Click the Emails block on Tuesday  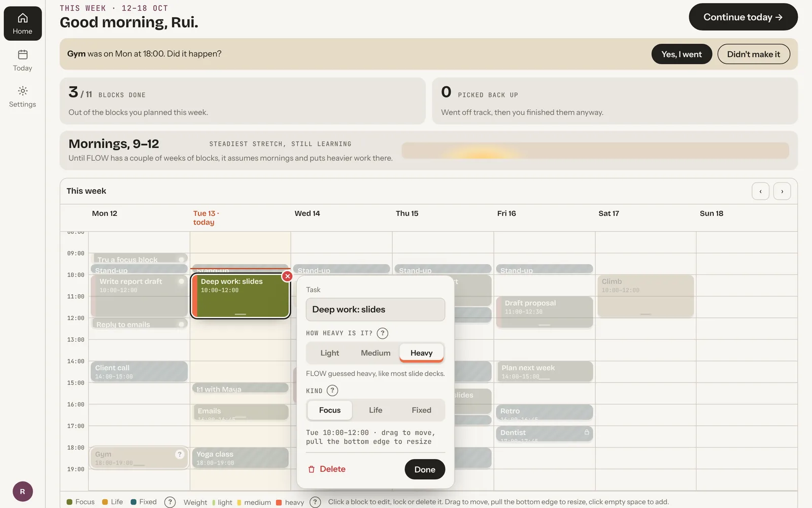pos(240,412)
